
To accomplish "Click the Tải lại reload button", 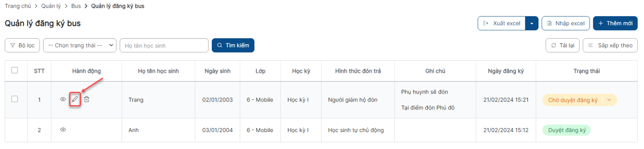I will (x=562, y=45).
